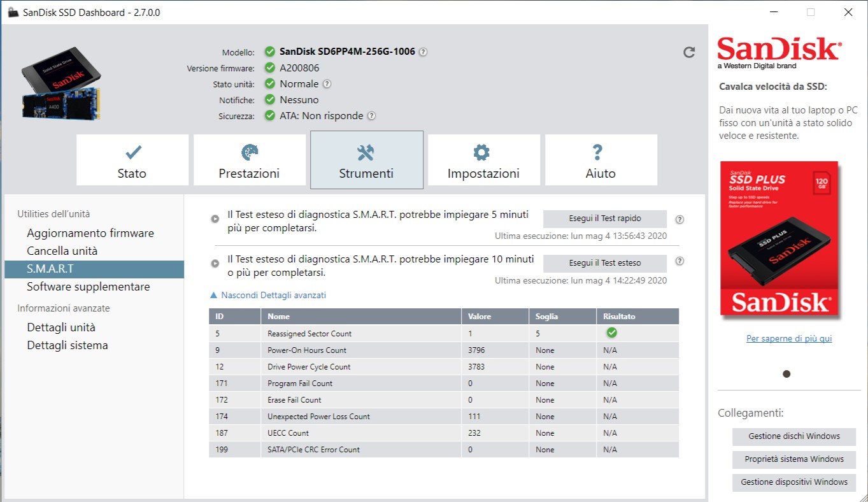Click firmware version A200806
Viewport: 868px width, 502px height.
click(299, 68)
